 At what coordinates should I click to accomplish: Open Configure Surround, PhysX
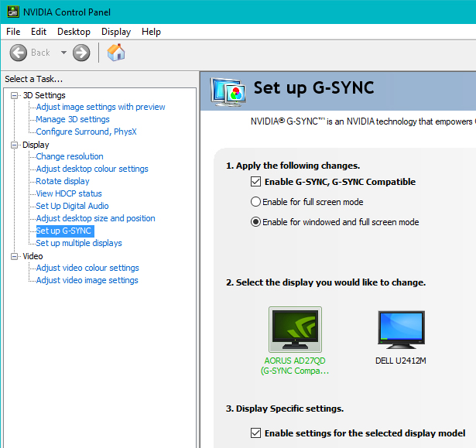click(86, 132)
